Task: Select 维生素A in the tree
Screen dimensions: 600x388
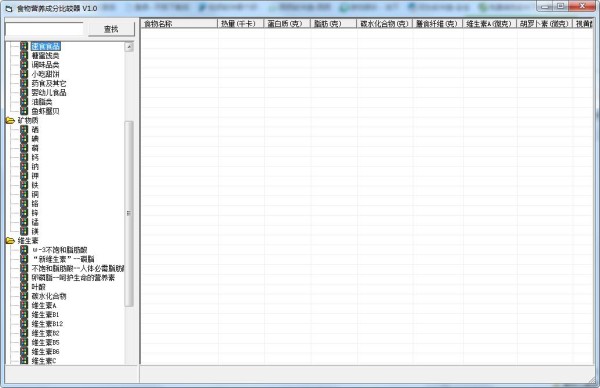Action: 44,305
